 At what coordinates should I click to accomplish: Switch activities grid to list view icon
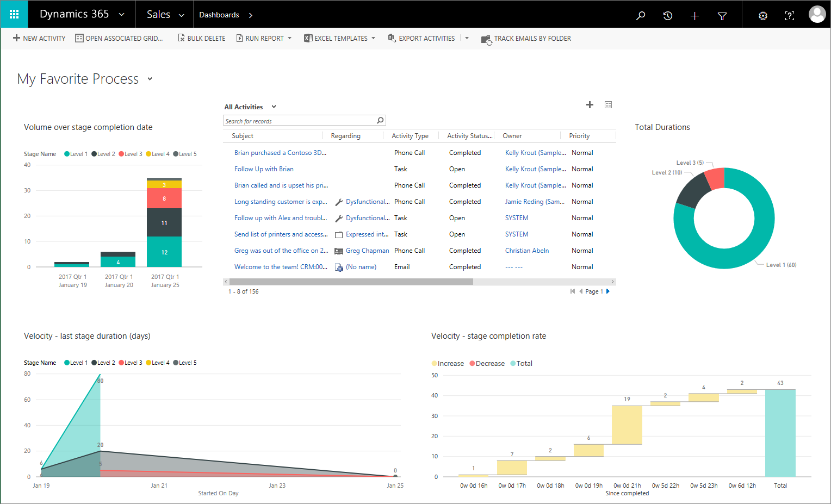click(x=609, y=105)
